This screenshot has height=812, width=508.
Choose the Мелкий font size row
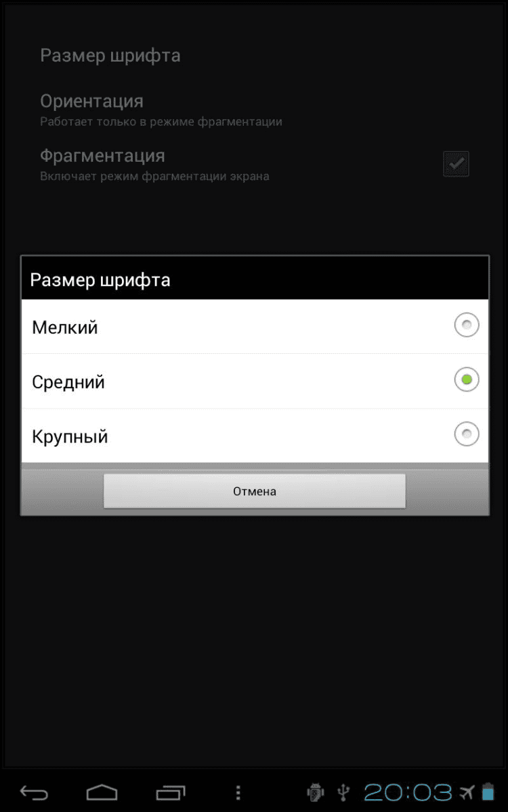[x=255, y=327]
